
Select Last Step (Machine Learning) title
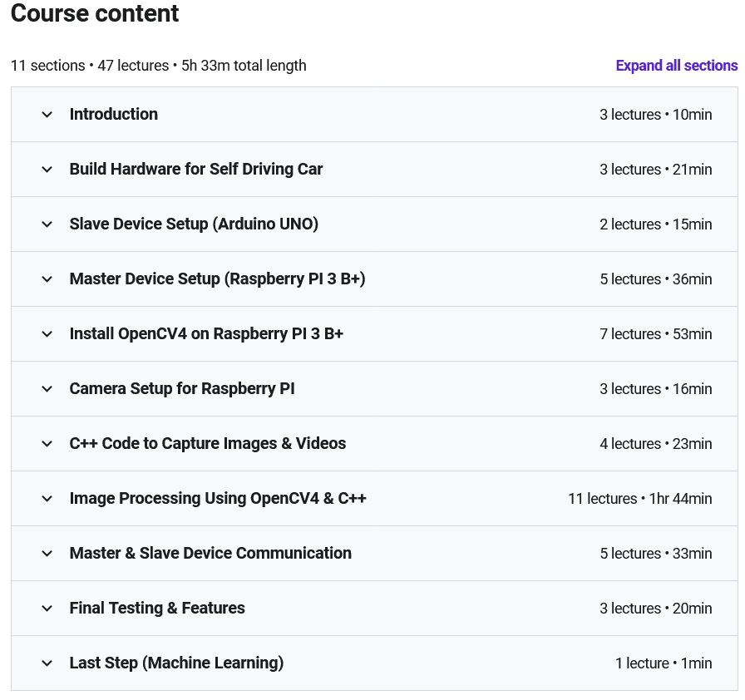(176, 663)
